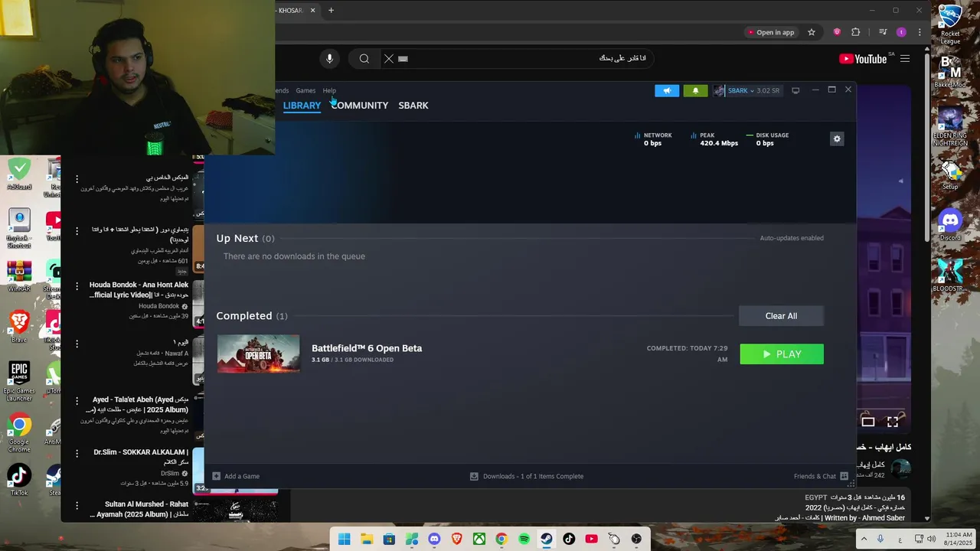The width and height of the screenshot is (980, 551).
Task: Open Houda Bondok - Ana Hont Alek video
Action: pos(139,290)
